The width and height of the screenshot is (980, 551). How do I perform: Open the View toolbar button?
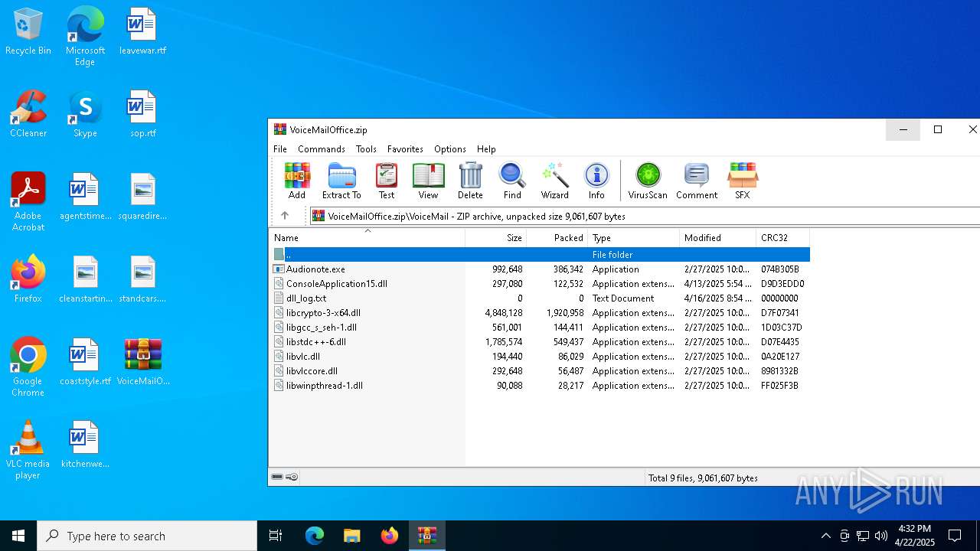click(x=428, y=181)
